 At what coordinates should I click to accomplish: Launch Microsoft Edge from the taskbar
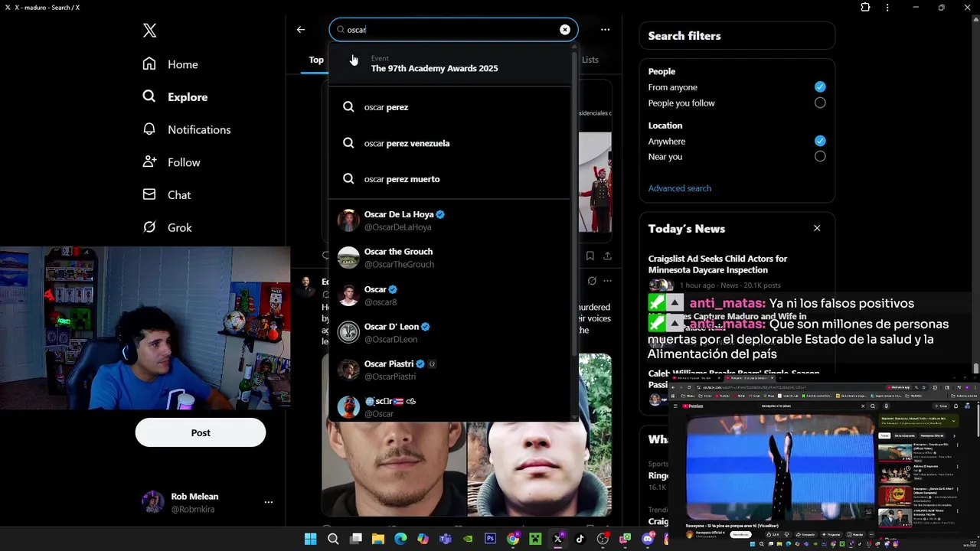click(x=400, y=539)
